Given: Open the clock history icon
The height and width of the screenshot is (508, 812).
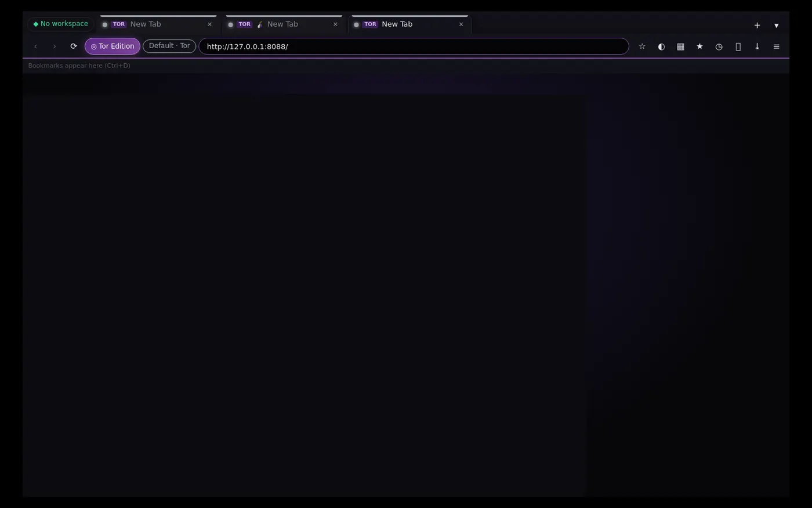Looking at the screenshot, I should click(x=719, y=46).
